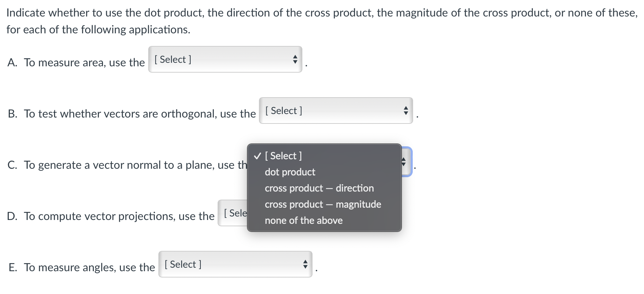Open the dropdown for question A area measurement
Screen dimensions: 644x294
point(225,60)
